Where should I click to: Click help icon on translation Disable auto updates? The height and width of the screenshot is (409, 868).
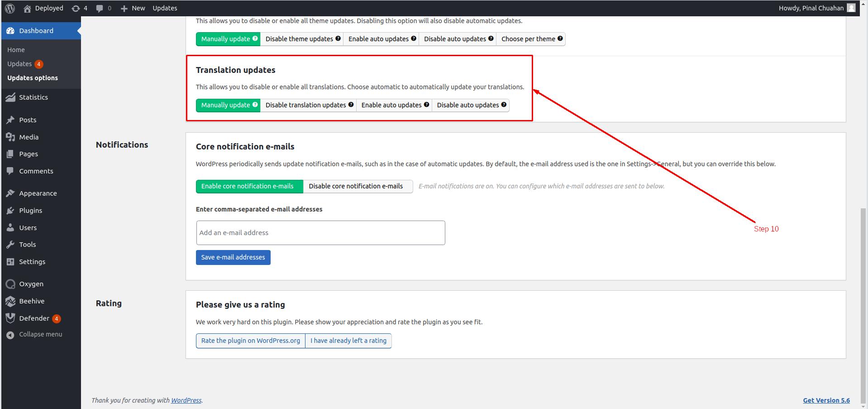pyautogui.click(x=504, y=105)
